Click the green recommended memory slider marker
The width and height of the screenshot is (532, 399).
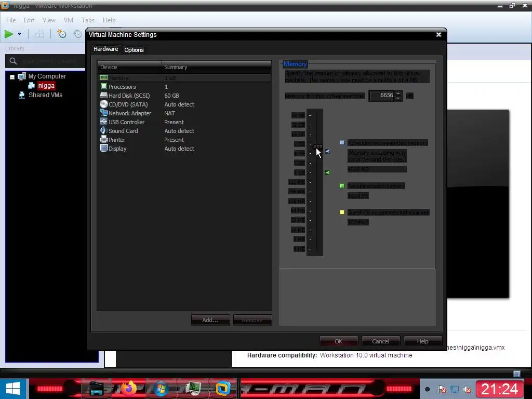(x=327, y=172)
